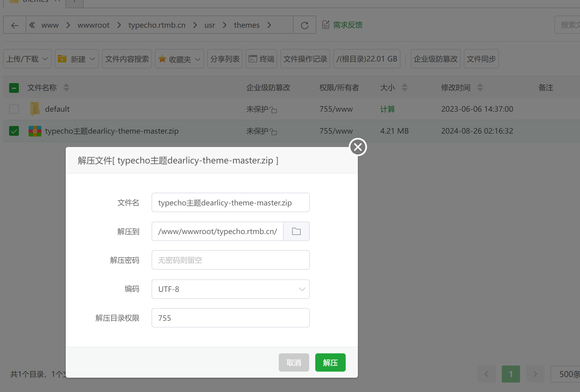Expand the 上传/下载 dropdown menu
580x392 pixels.
(x=27, y=59)
